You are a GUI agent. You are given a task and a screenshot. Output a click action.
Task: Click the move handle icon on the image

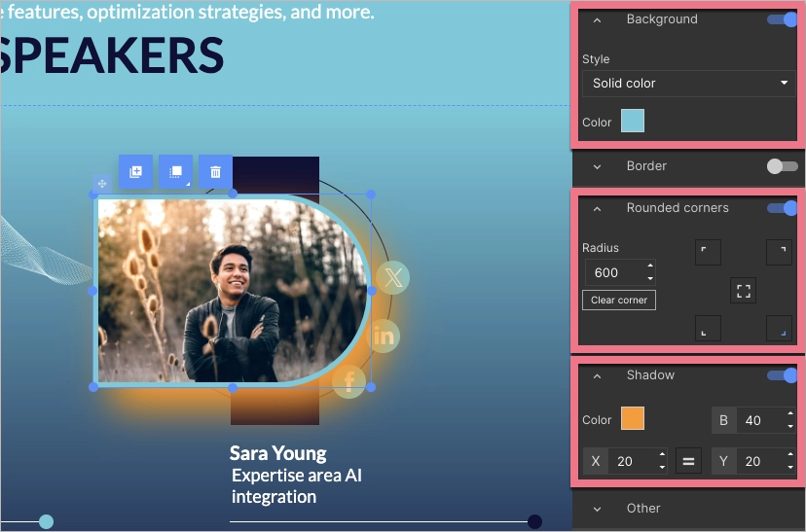(x=101, y=183)
